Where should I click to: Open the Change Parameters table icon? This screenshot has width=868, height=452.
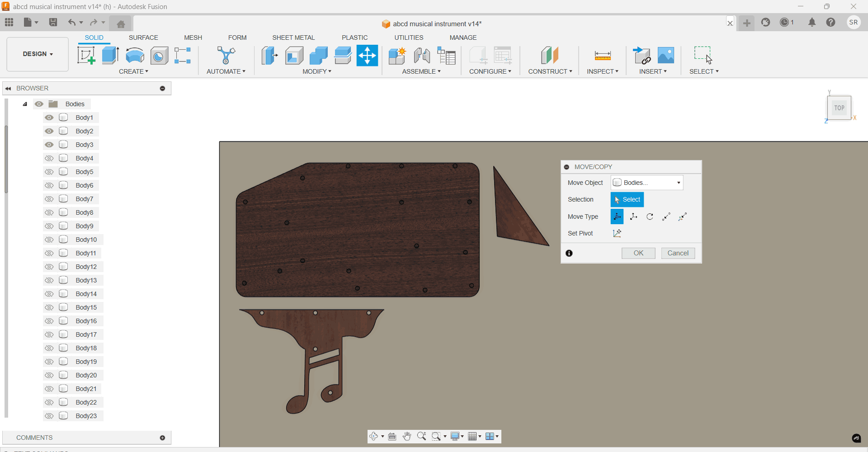446,56
